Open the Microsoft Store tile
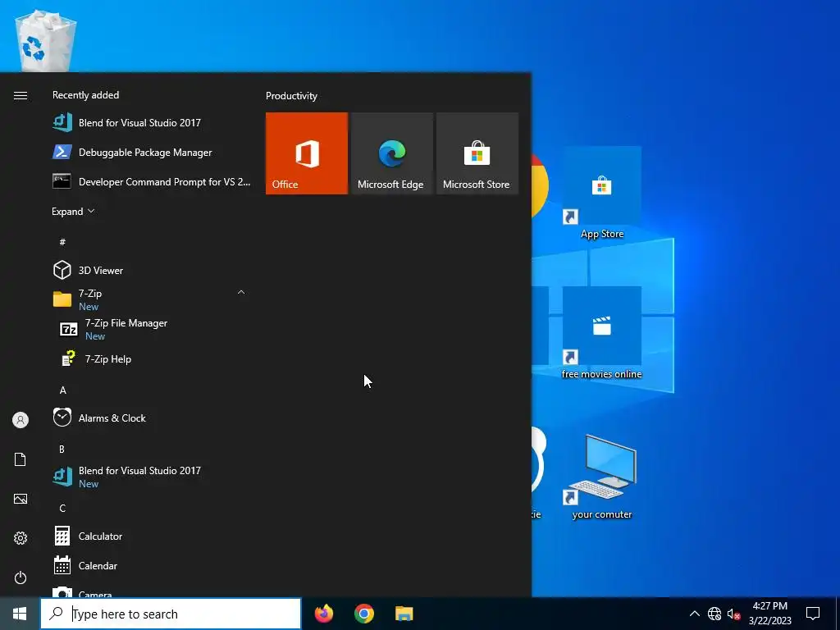 click(477, 153)
